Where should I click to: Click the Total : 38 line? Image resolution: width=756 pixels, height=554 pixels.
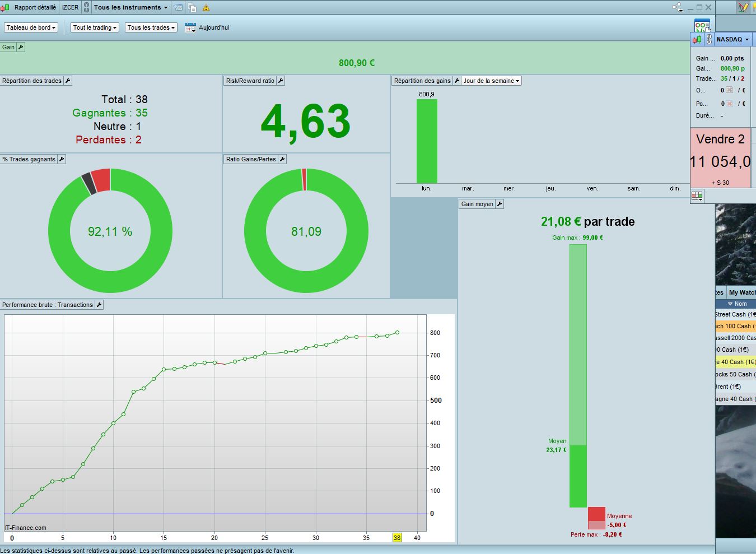click(x=124, y=99)
